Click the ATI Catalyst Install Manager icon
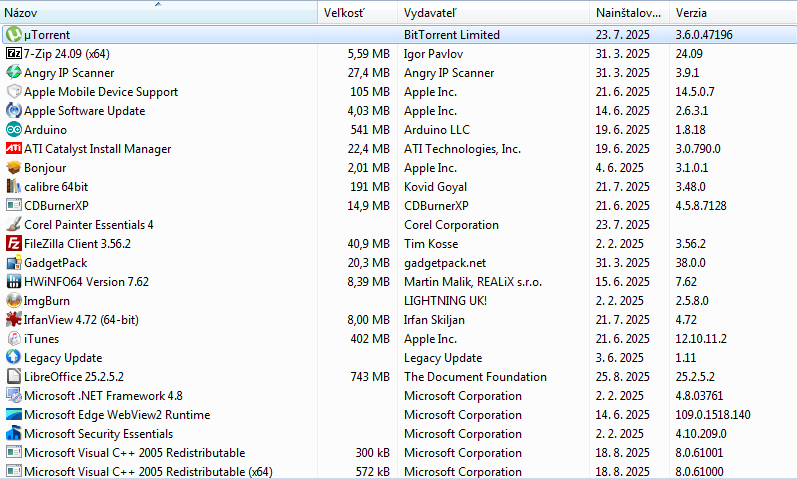The image size is (797, 479). 14,148
